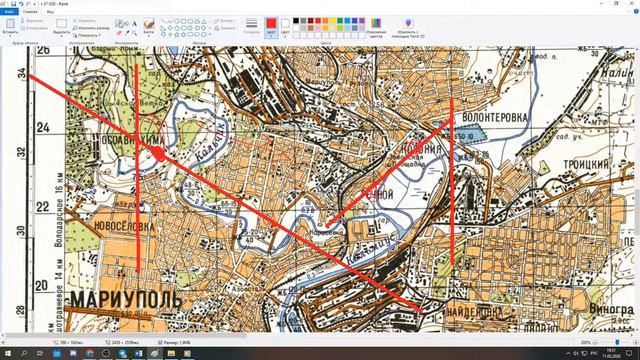This screenshot has width=640, height=360.
Task: Expand the shapes gallery more arrow
Action: point(210,35)
